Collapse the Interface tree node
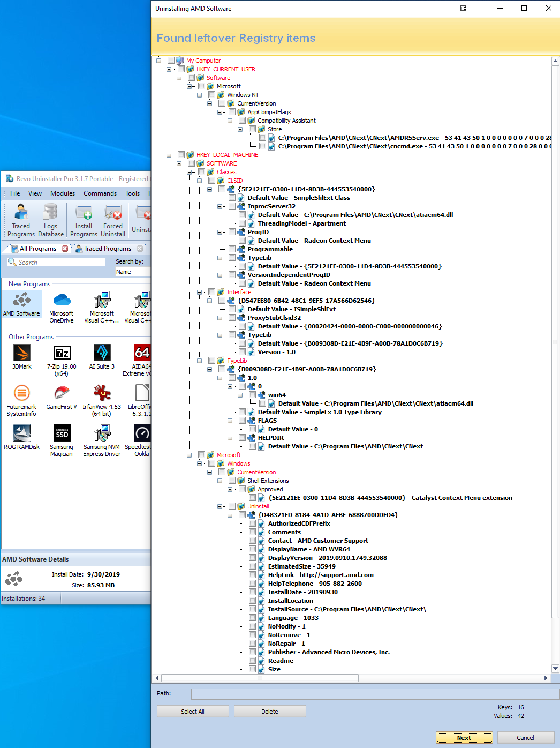Screen dimensions: 560x748 pos(200,292)
